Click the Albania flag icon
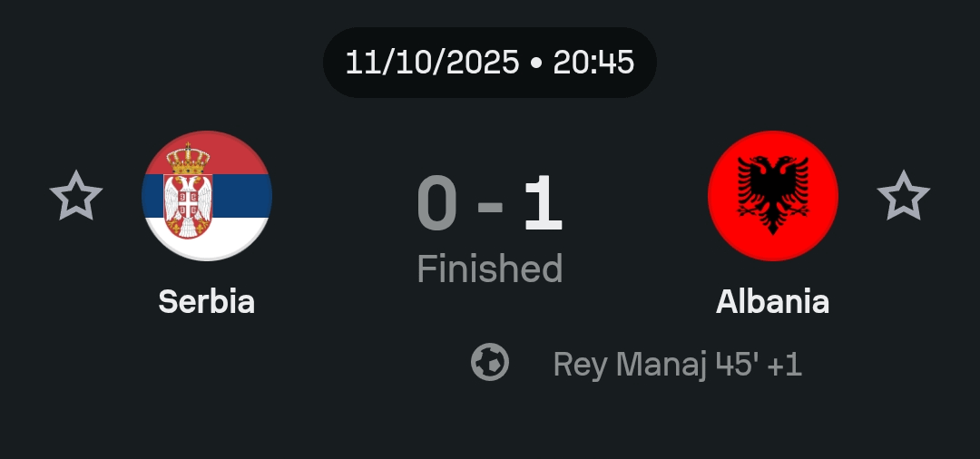The width and height of the screenshot is (980, 459). point(773,196)
